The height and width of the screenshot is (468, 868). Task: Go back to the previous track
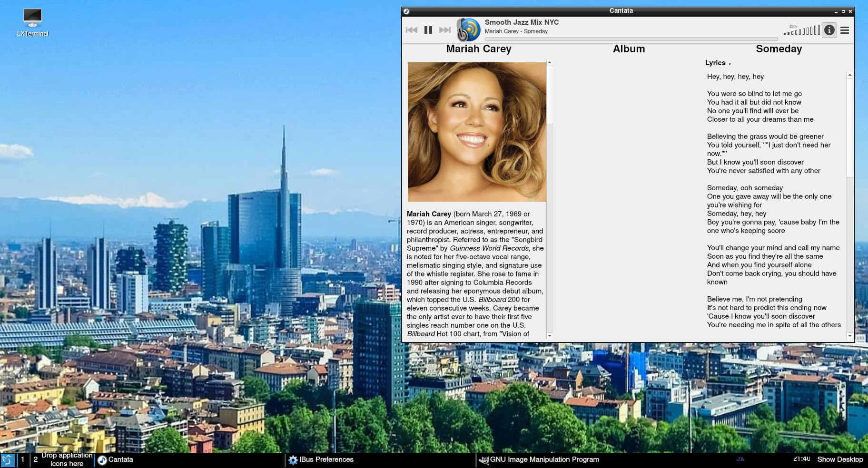click(412, 30)
